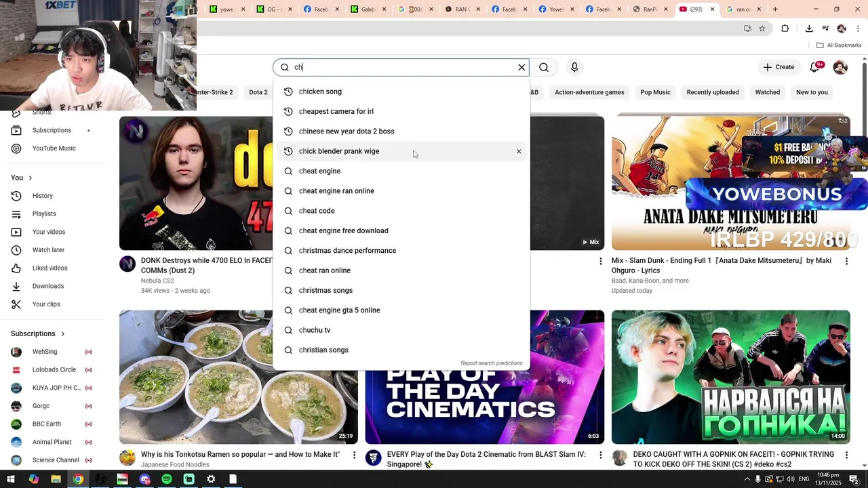Viewport: 868px width, 488px height.
Task: Open Chrome downloads icon in toolbar
Action: coord(809,28)
